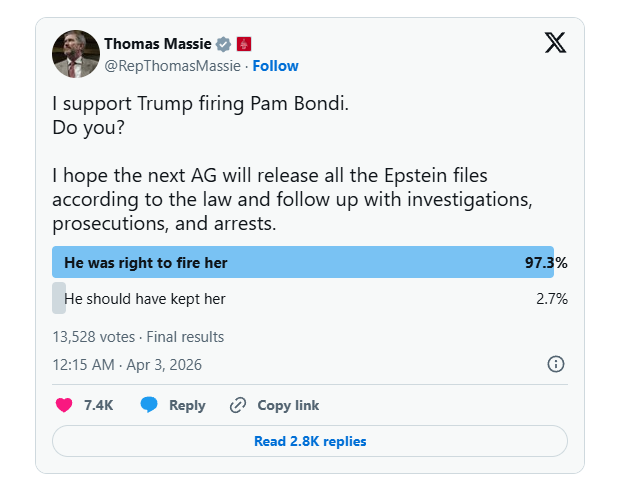Like the post with the heart icon
The image size is (620, 495).
pos(64,405)
